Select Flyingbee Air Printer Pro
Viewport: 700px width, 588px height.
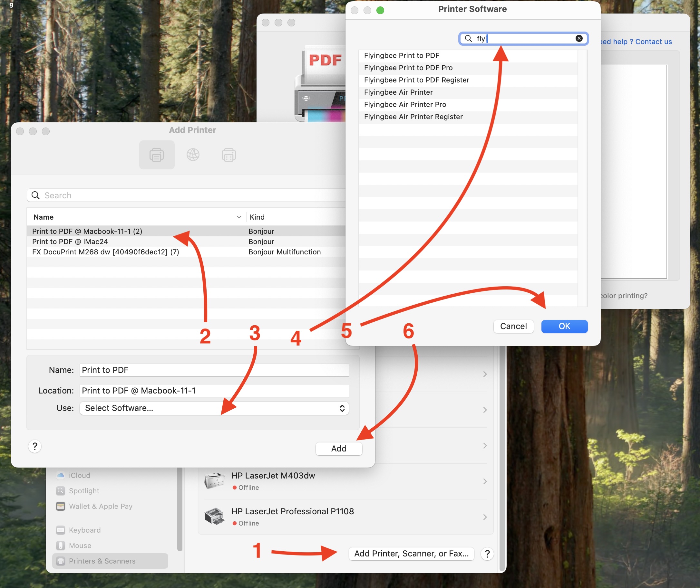coord(468,105)
